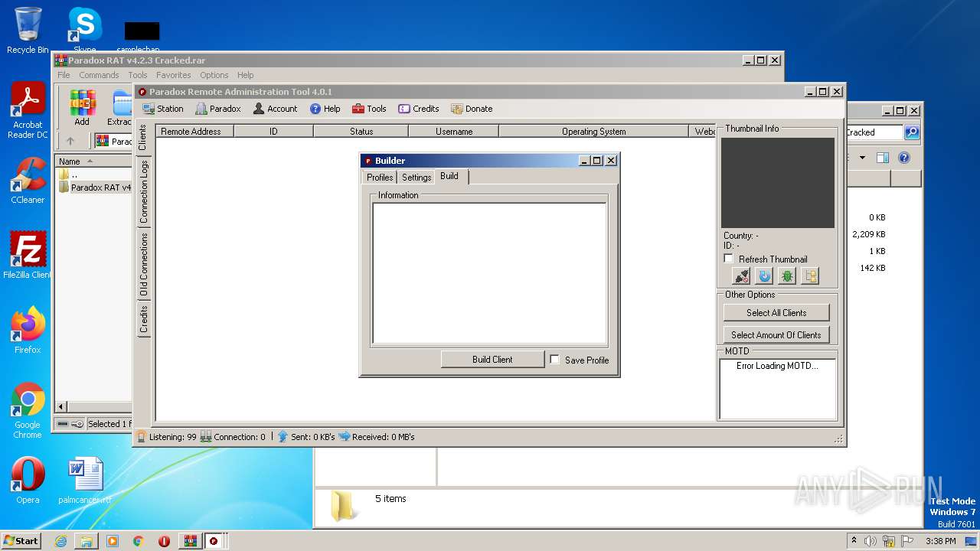Open the FileZilla Client desktop icon
Screen dimensions: 980x551
click(28, 255)
